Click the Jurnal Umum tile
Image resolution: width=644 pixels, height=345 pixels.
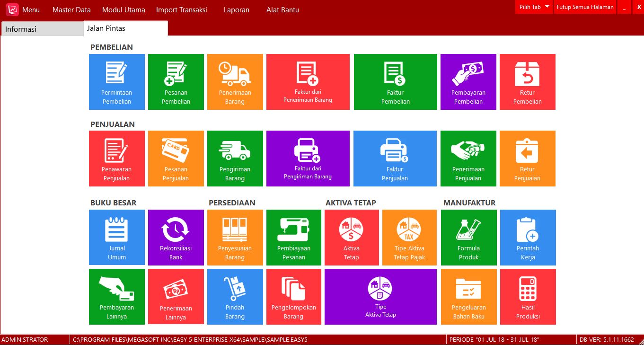coord(117,238)
